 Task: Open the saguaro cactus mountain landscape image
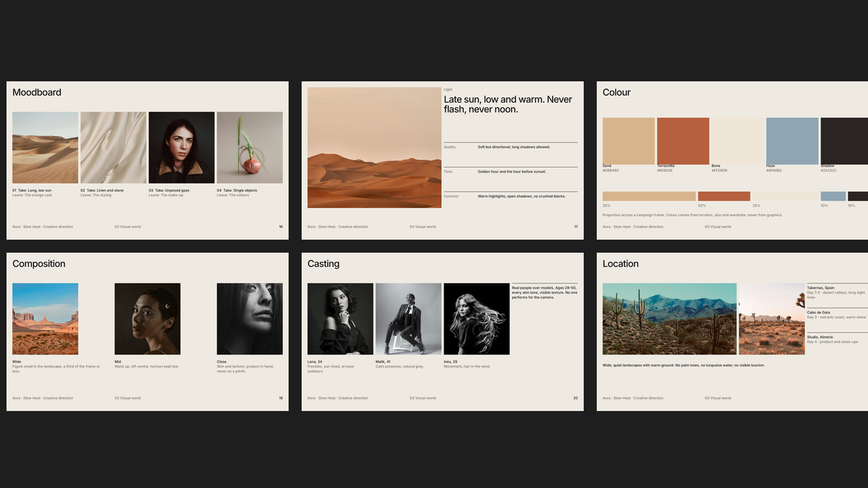[x=669, y=319]
